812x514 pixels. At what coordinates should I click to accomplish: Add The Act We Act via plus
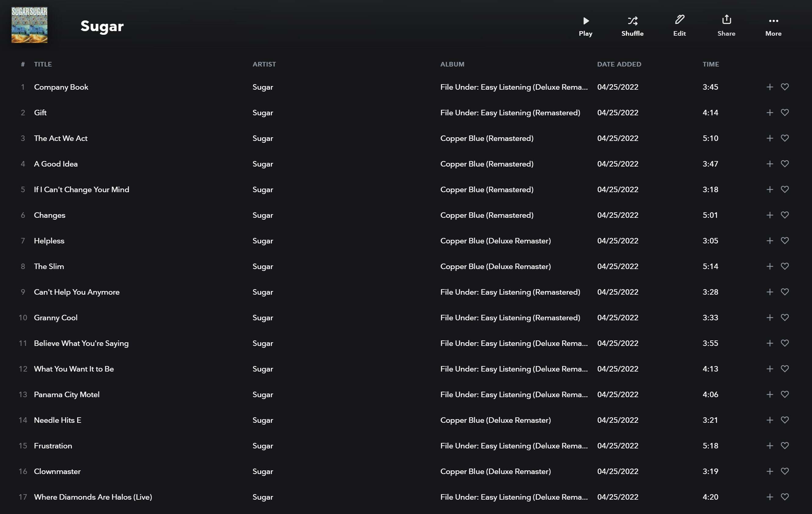(x=770, y=138)
